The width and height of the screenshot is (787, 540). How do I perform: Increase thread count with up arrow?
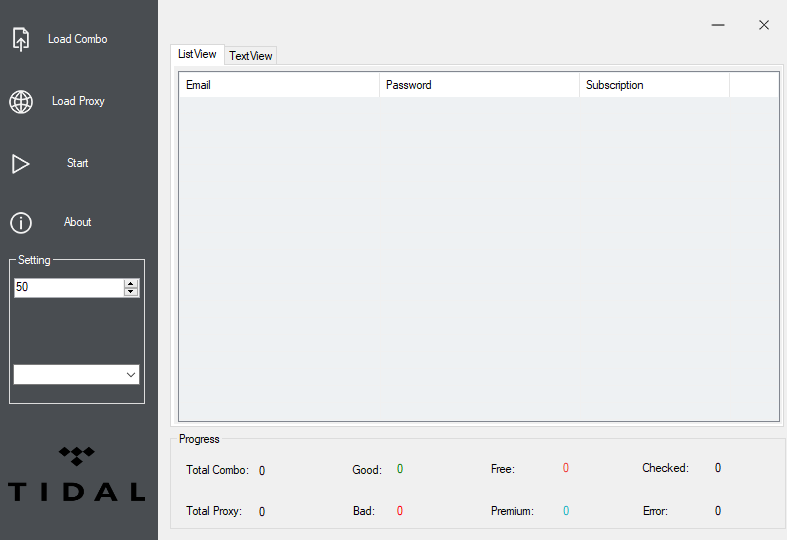pyautogui.click(x=131, y=284)
